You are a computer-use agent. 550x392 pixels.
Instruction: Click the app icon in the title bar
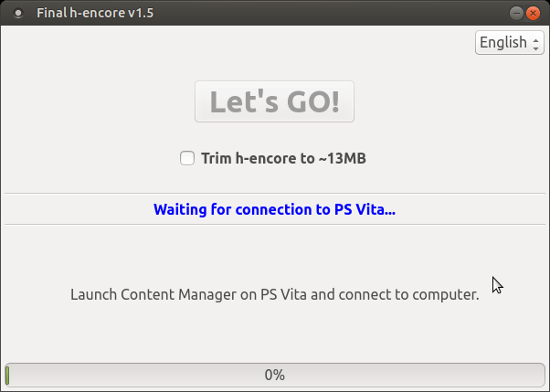click(x=16, y=14)
